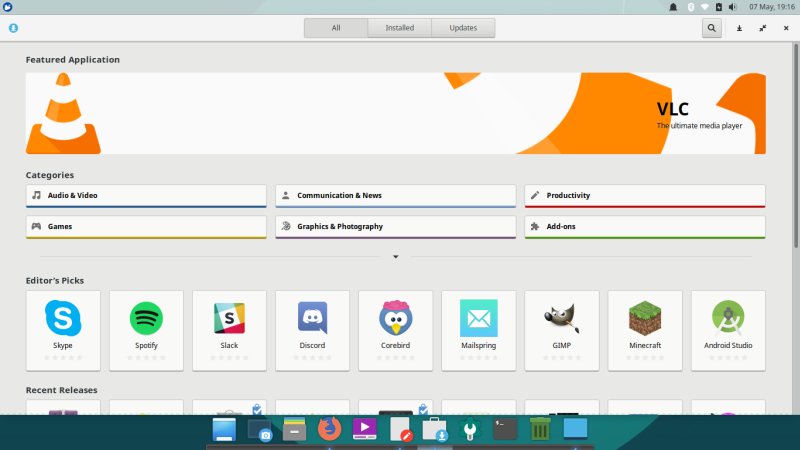Click the blue desktop icon at dock's right end

tap(576, 429)
